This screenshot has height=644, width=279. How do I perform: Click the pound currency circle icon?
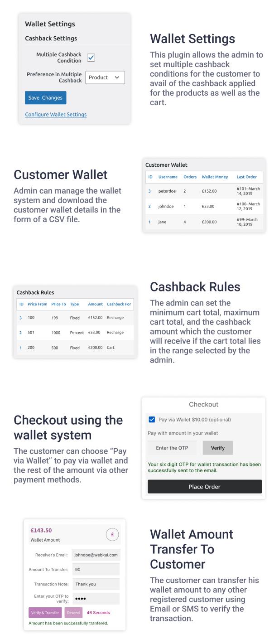112,534
